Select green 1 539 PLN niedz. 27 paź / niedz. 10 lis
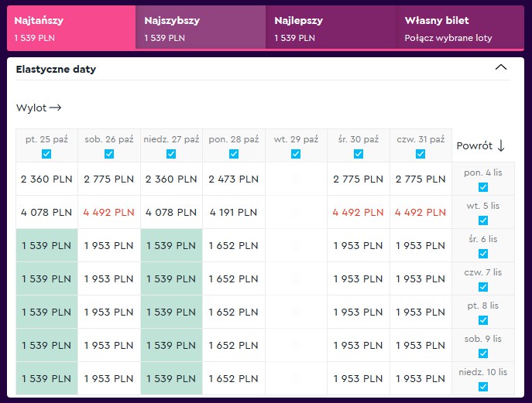532x403 pixels. coord(171,378)
